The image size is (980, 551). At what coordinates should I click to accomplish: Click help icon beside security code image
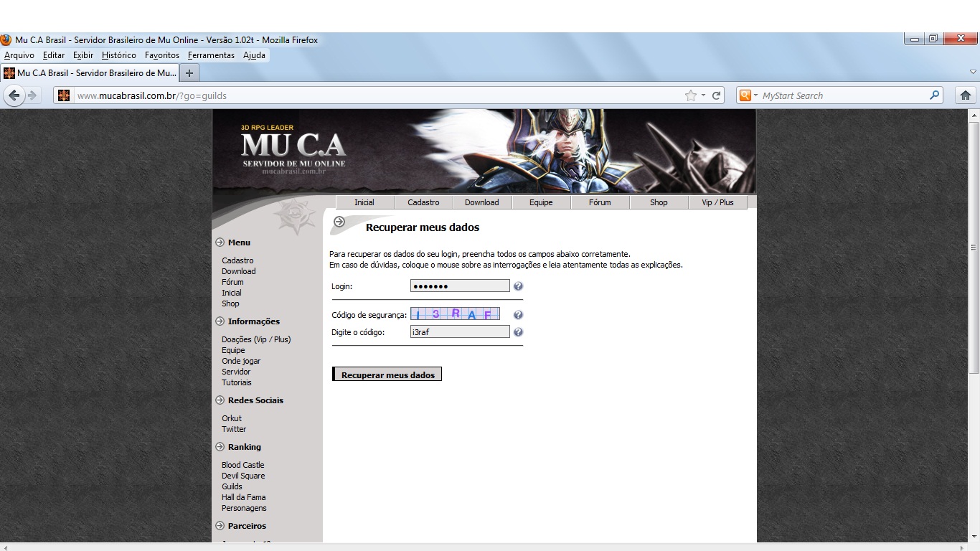518,315
